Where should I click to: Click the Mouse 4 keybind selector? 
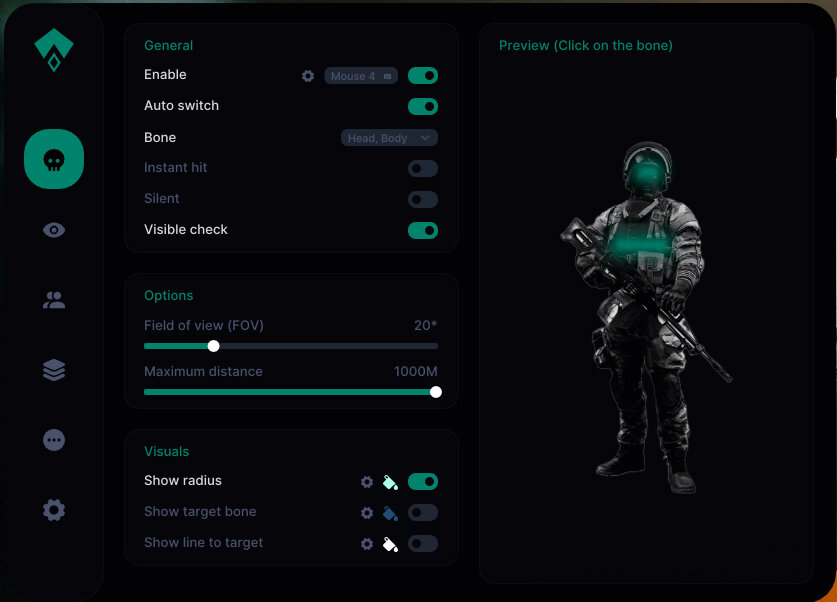point(361,76)
